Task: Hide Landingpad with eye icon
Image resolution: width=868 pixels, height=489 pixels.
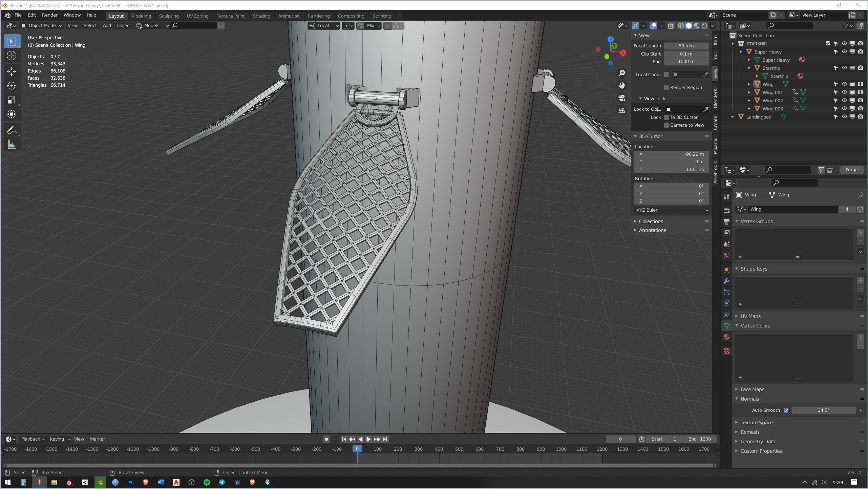Action: pos(844,116)
